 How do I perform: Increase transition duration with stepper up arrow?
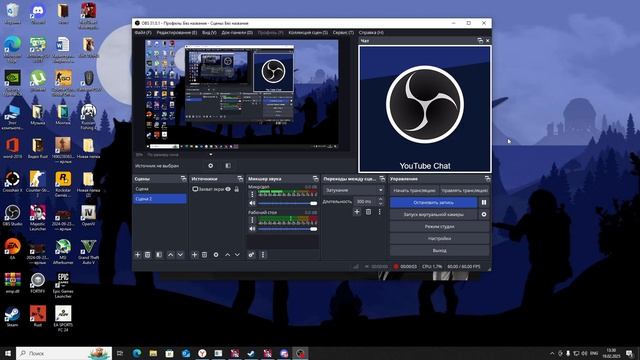point(380,199)
